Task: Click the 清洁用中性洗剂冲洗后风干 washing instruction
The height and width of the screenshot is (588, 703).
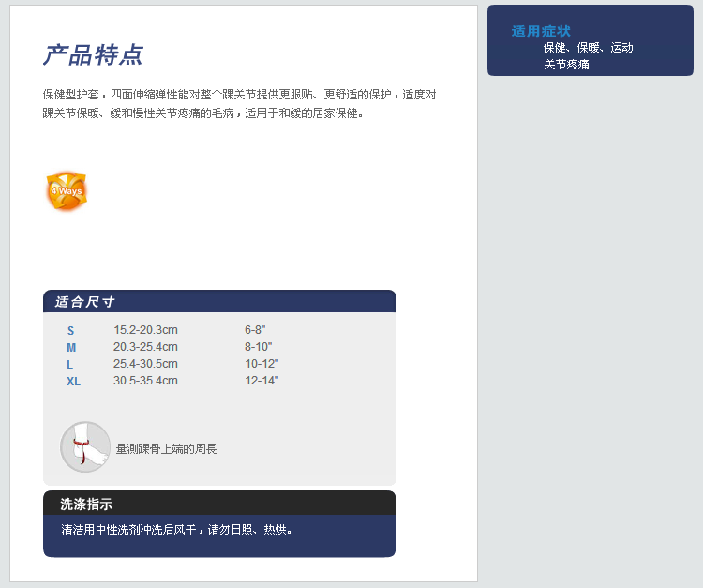Action: [176, 530]
